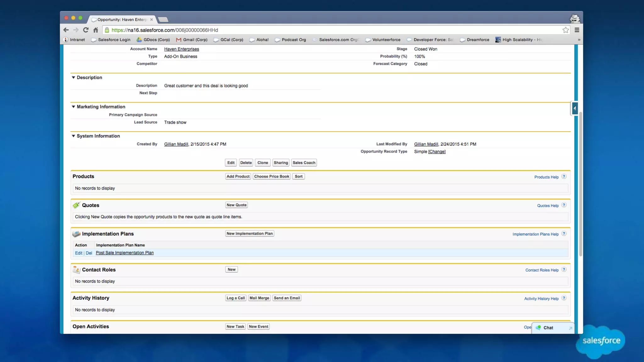Image resolution: width=644 pixels, height=362 pixels.
Task: Bookmark page with the star icon
Action: 565,30
